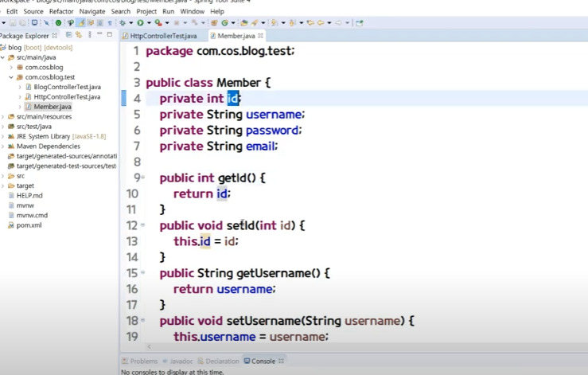Expand the com.cos.blog package node

[x=11, y=67]
